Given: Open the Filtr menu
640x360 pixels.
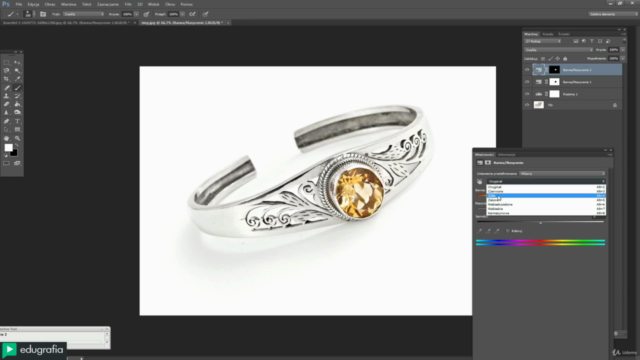Looking at the screenshot, I should tap(128, 4).
